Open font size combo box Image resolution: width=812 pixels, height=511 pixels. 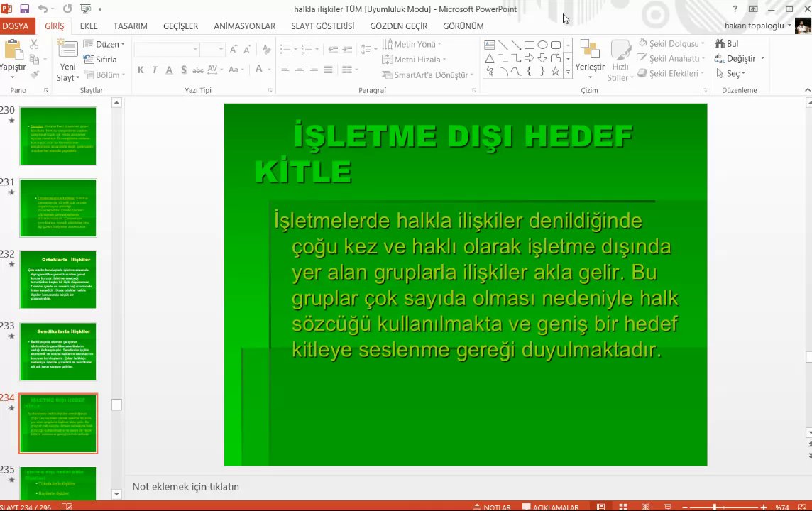click(212, 49)
